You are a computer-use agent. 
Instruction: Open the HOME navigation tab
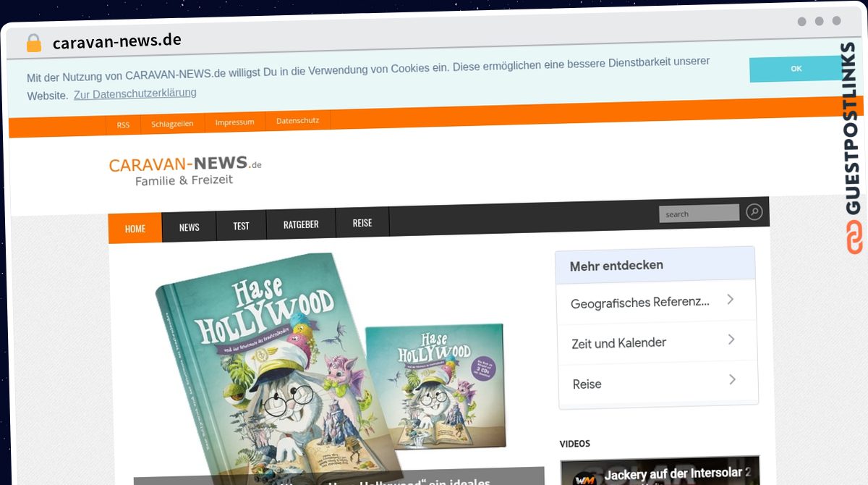pos(135,229)
